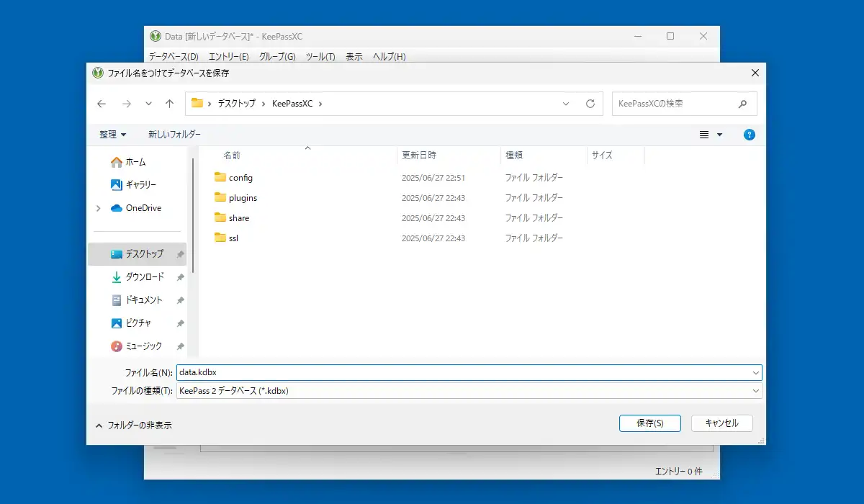Click config's date 2025/06/27 22:51
Screen dimensions: 864x504
tap(433, 178)
